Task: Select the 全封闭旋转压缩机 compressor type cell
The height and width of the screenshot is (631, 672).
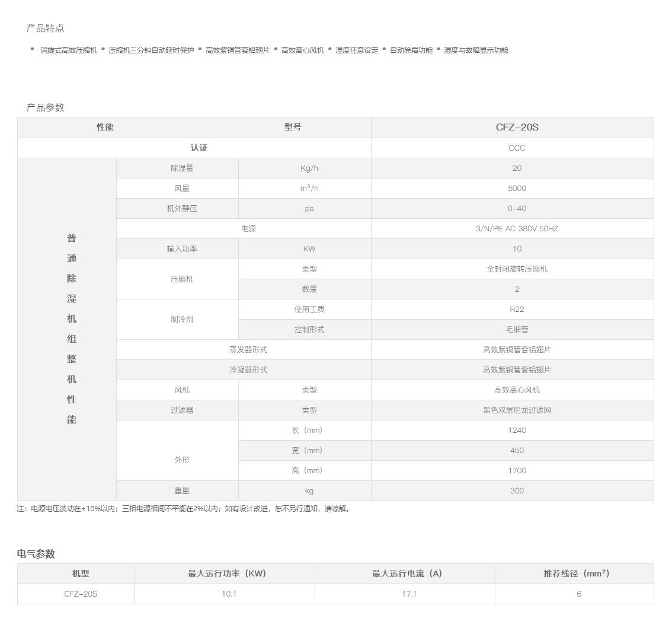Action: [x=517, y=269]
